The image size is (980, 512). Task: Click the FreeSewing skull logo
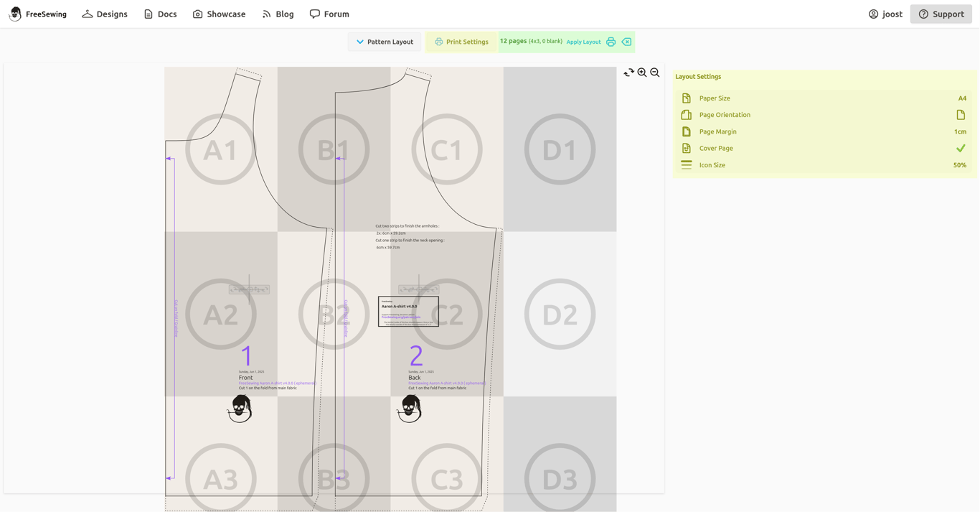pos(15,14)
